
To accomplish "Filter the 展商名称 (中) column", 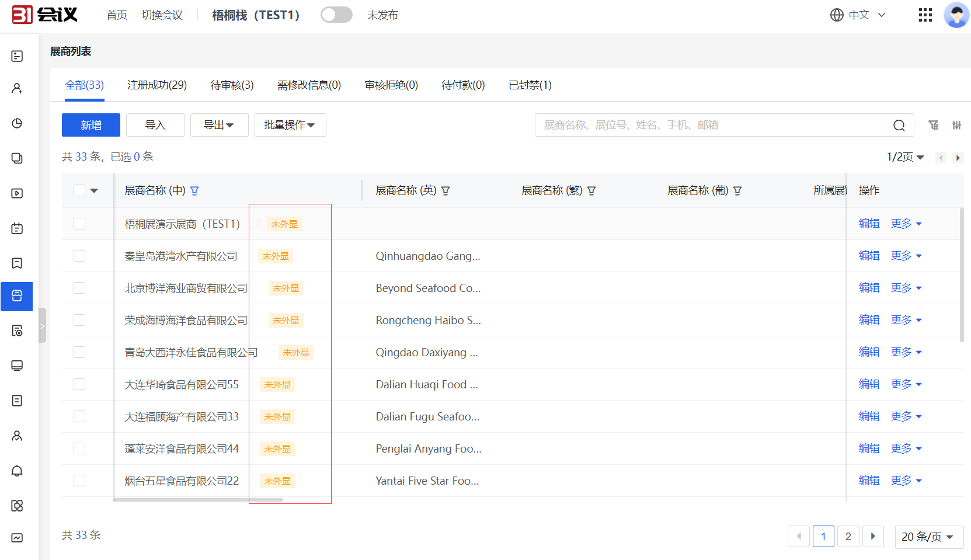I will [x=195, y=191].
